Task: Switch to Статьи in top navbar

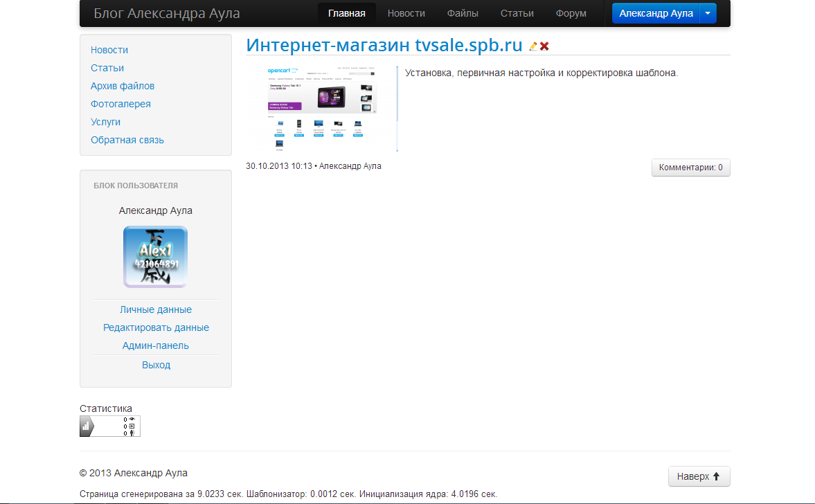Action: pos(517,14)
